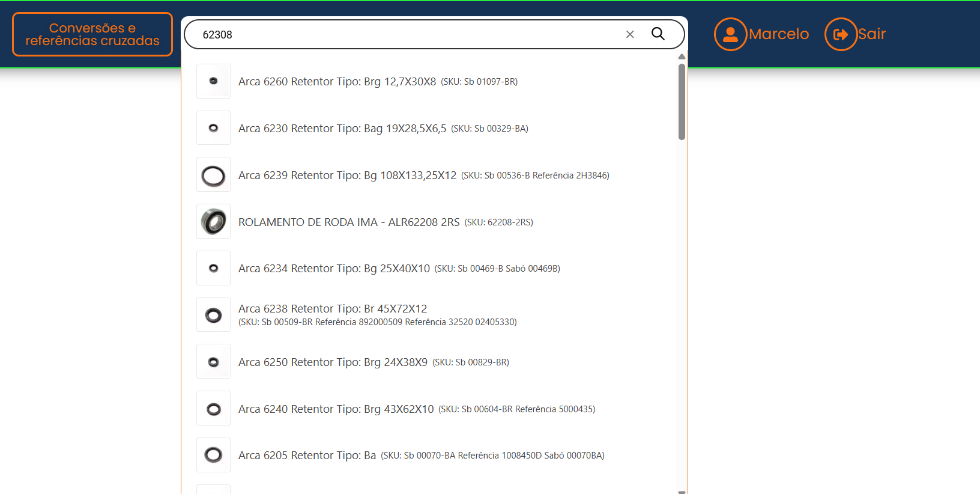The height and width of the screenshot is (494, 980).
Task: Open Conversões e referências cruzadas
Action: [x=92, y=34]
